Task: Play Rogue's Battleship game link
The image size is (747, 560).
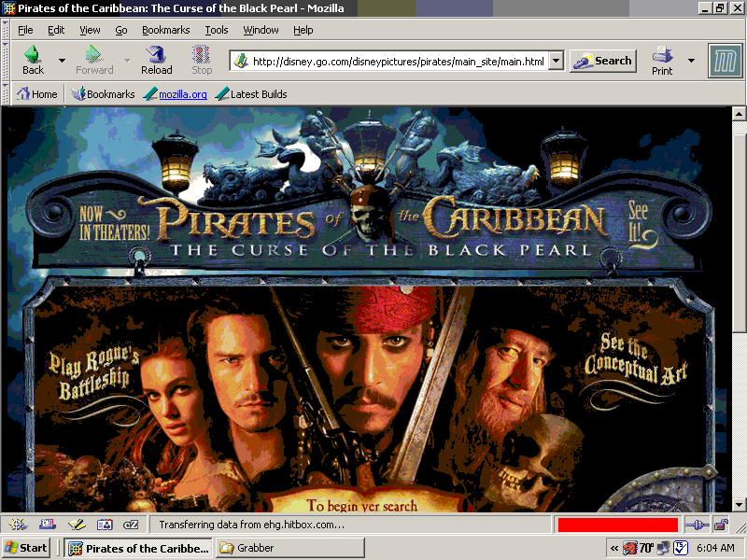Action: pyautogui.click(x=94, y=374)
